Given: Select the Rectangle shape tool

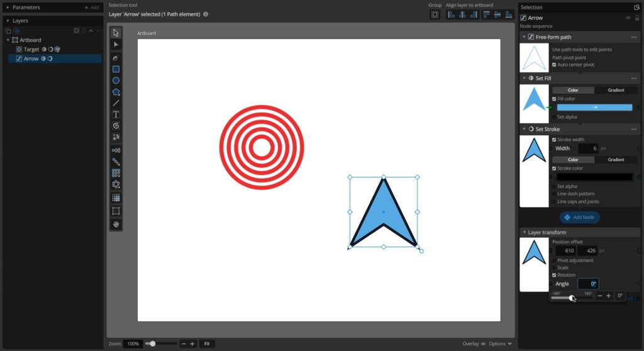Looking at the screenshot, I should (x=116, y=69).
